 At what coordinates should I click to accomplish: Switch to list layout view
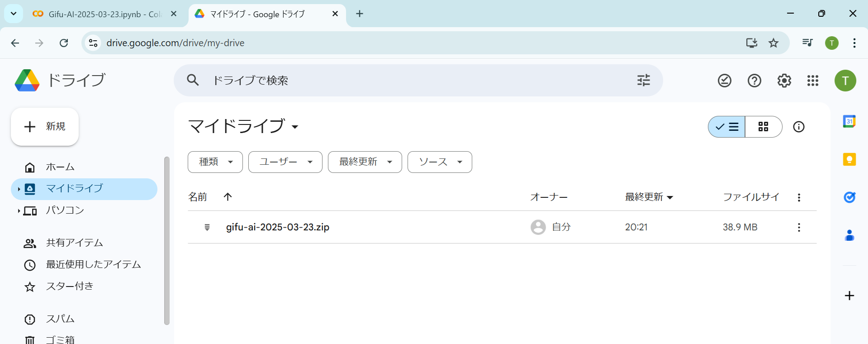727,127
